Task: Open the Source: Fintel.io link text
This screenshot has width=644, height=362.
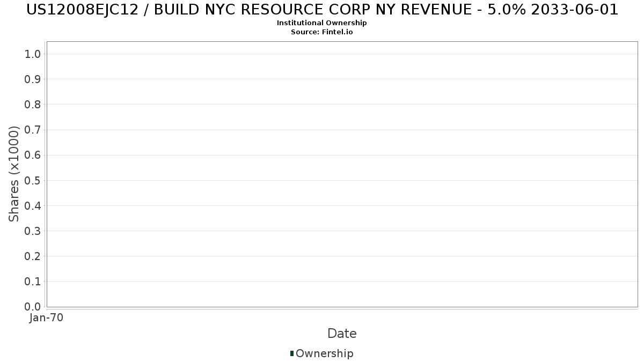Action: pos(322,32)
